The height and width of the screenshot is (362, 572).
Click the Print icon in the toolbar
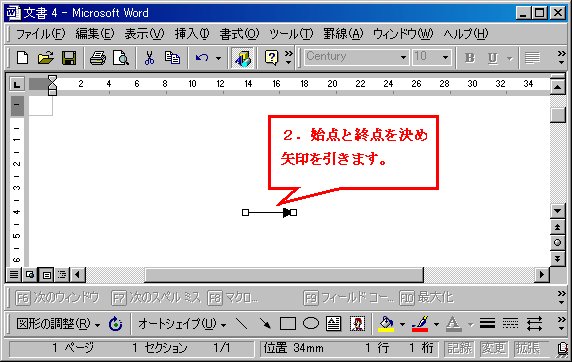click(97, 58)
